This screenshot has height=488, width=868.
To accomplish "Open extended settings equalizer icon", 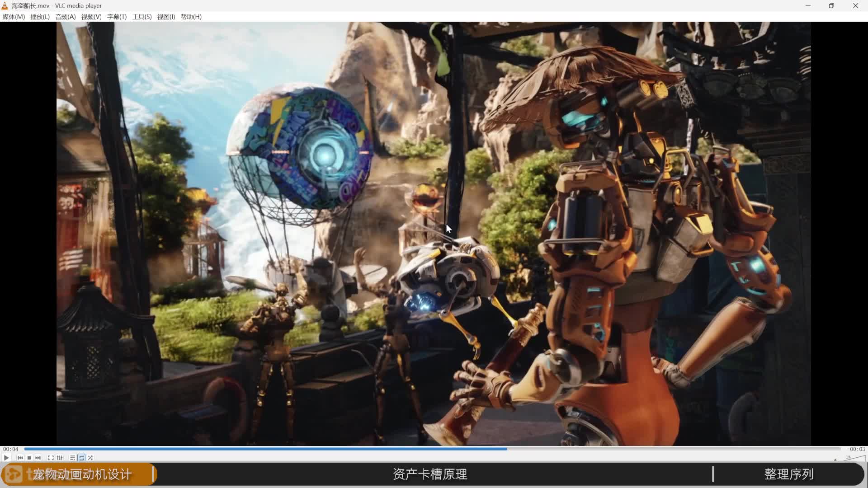I will click(60, 458).
